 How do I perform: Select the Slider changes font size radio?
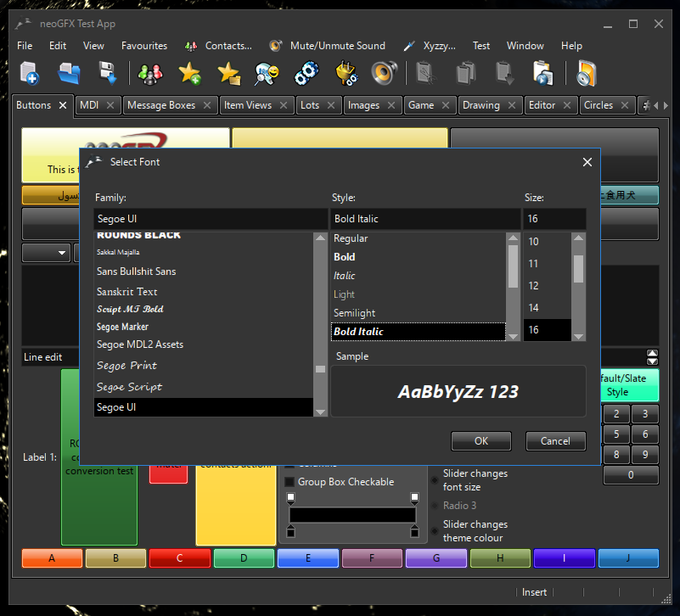[x=436, y=481]
